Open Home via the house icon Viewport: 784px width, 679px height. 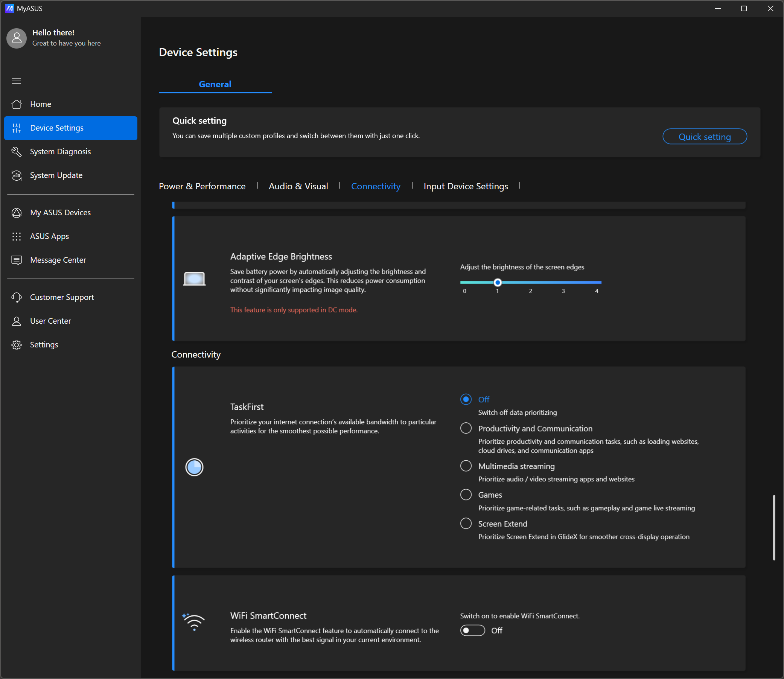(16, 104)
